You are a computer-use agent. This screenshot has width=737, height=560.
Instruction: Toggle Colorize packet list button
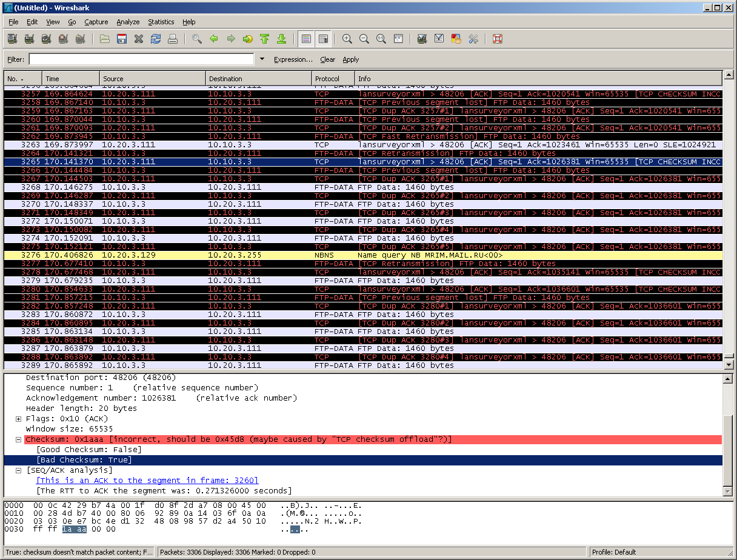click(306, 39)
